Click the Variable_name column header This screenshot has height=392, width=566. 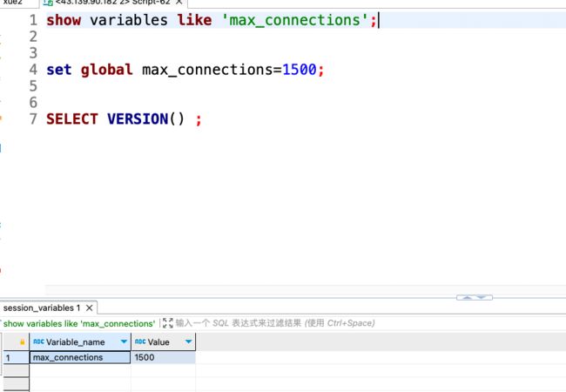(x=80, y=341)
